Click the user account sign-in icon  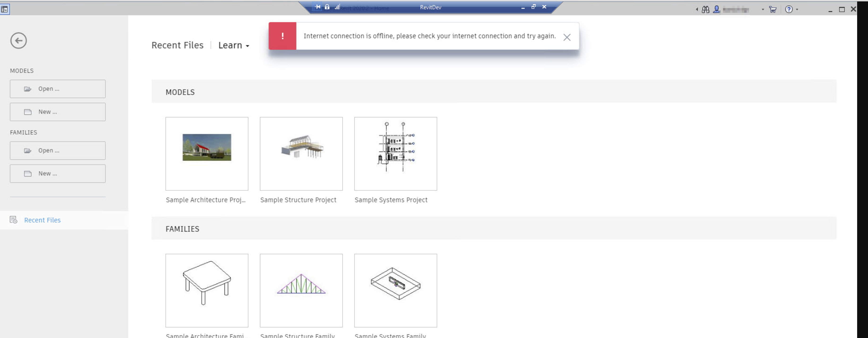tap(716, 9)
